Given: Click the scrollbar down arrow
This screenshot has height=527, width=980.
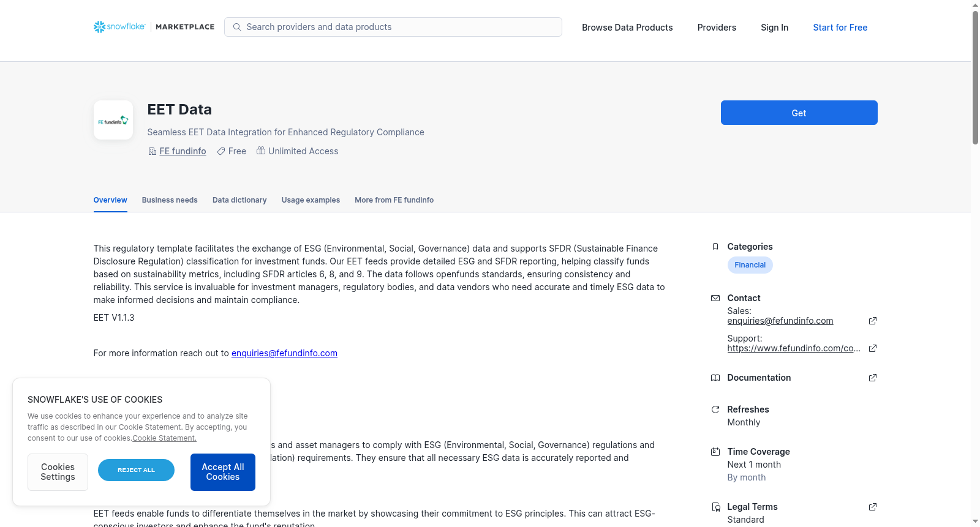Looking at the screenshot, I should 975,521.
